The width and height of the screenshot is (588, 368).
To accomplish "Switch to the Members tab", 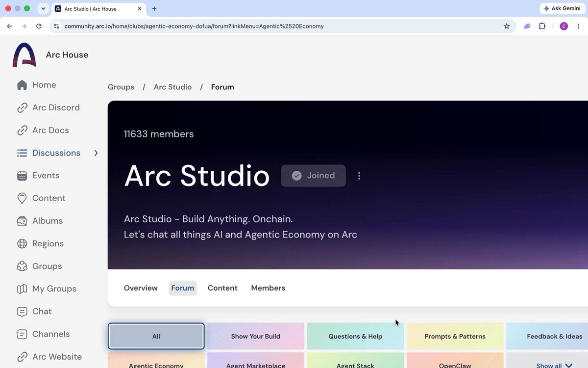I will click(268, 288).
